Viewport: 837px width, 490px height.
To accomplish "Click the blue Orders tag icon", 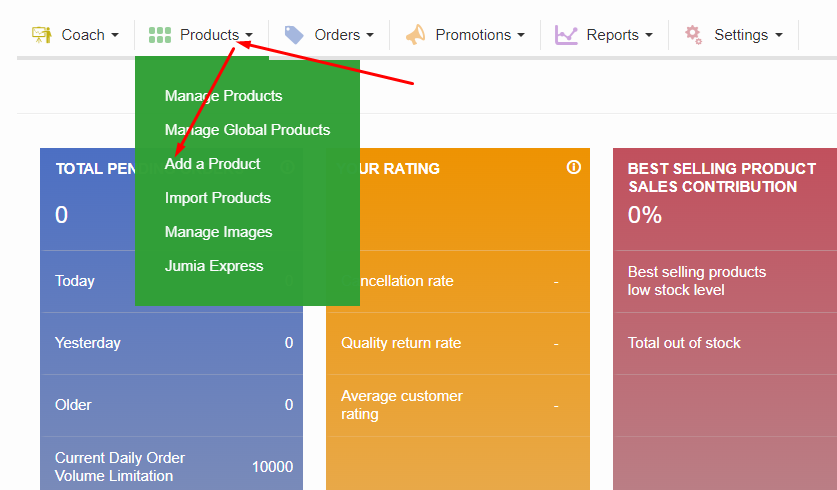I will [x=294, y=35].
